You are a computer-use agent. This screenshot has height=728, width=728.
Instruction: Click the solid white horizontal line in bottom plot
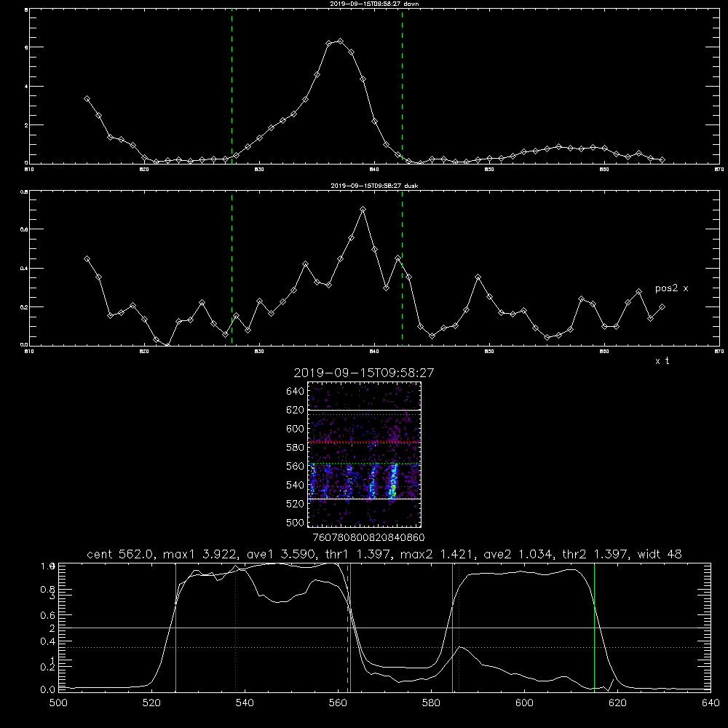[x=384, y=628]
